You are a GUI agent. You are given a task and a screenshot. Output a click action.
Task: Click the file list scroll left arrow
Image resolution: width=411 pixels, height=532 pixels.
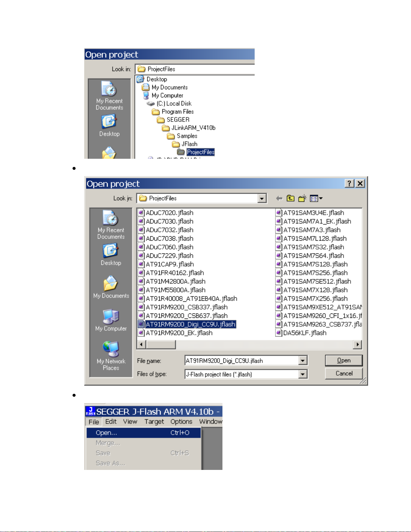(141, 344)
